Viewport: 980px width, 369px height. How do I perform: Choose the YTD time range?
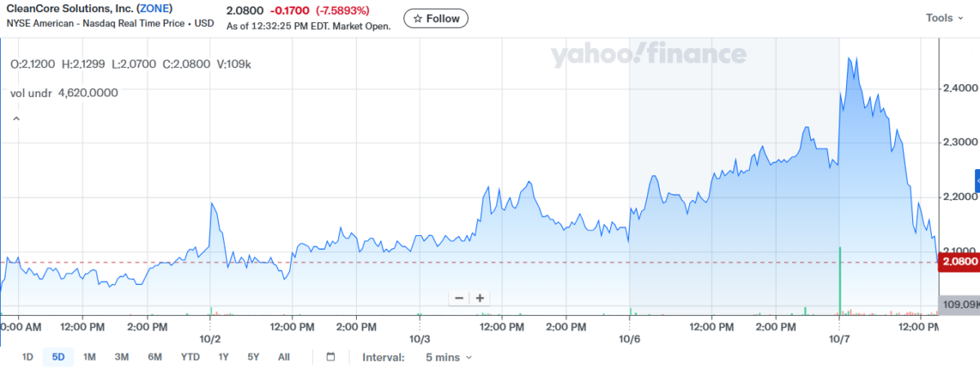coord(190,357)
